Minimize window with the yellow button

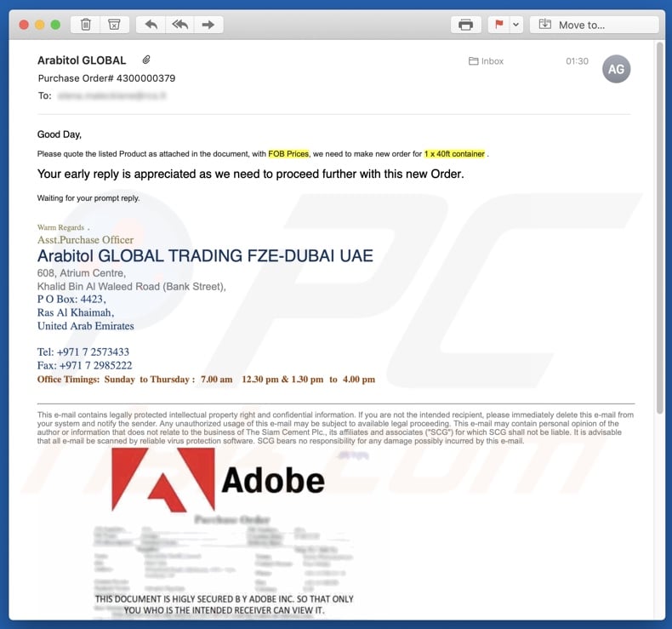pyautogui.click(x=40, y=25)
